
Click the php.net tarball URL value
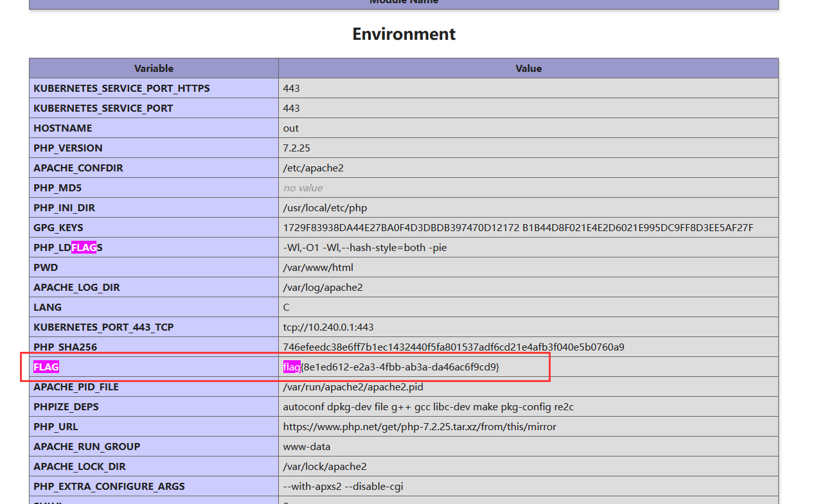pos(420,426)
